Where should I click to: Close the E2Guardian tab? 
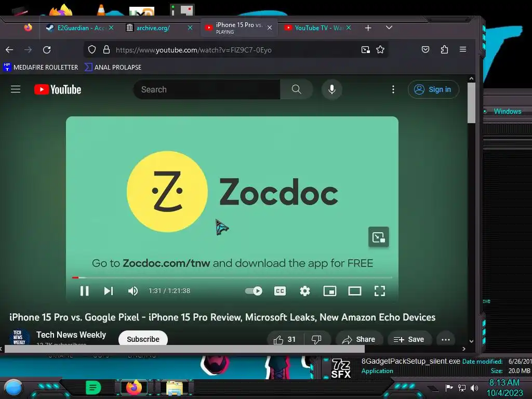tap(111, 28)
